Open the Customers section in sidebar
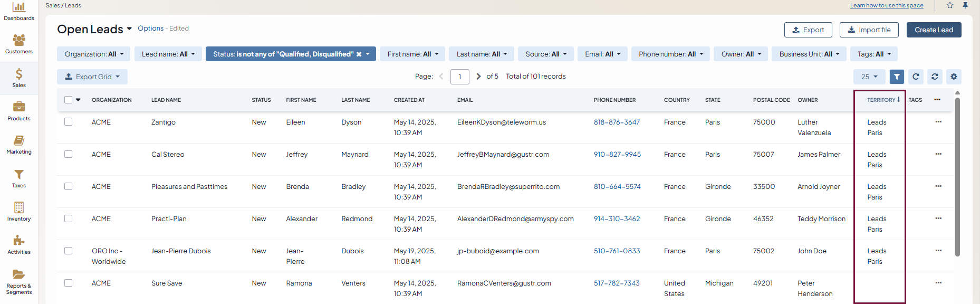The image size is (980, 304). pos(19,44)
